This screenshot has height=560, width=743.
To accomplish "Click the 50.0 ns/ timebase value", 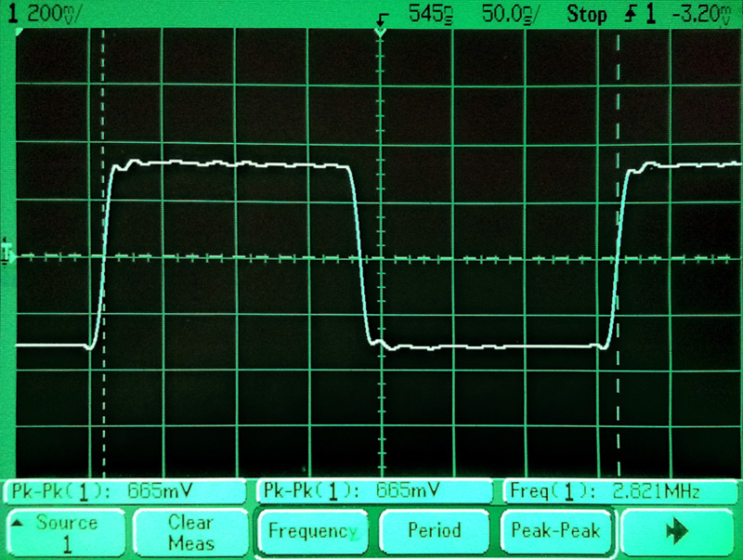I will 511,13.
